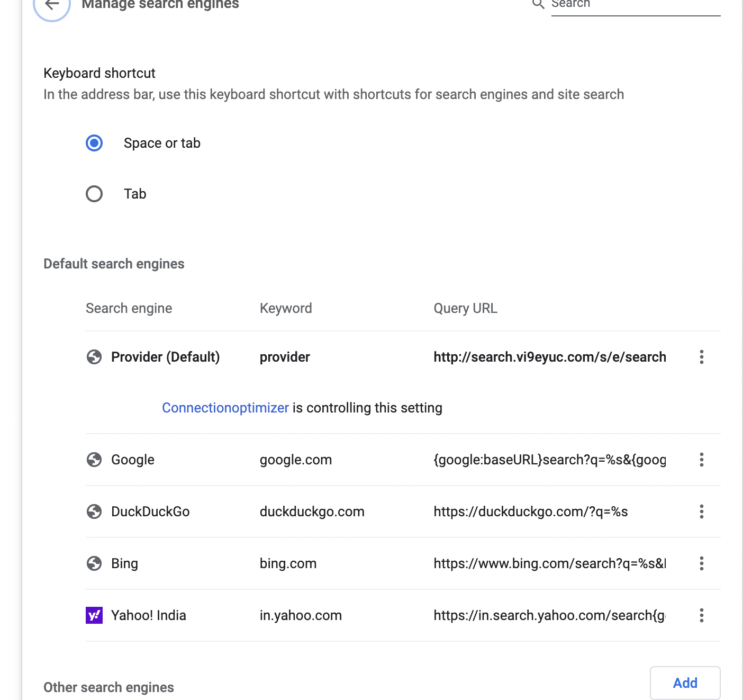This screenshot has height=700, width=743.
Task: Click the back arrow icon
Action: tap(52, 4)
